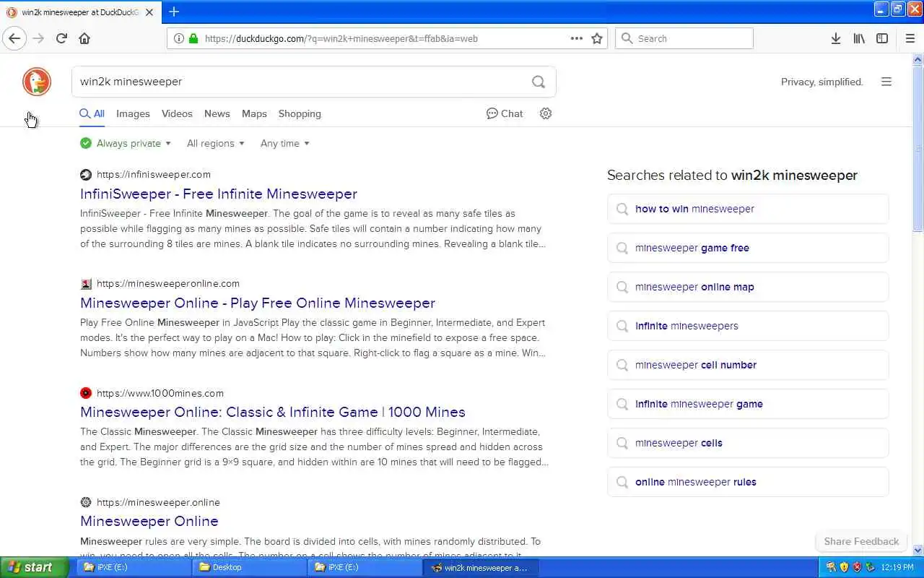Image resolution: width=924 pixels, height=578 pixels.
Task: Open site information from the padlock icon
Action: pyautogui.click(x=193, y=38)
